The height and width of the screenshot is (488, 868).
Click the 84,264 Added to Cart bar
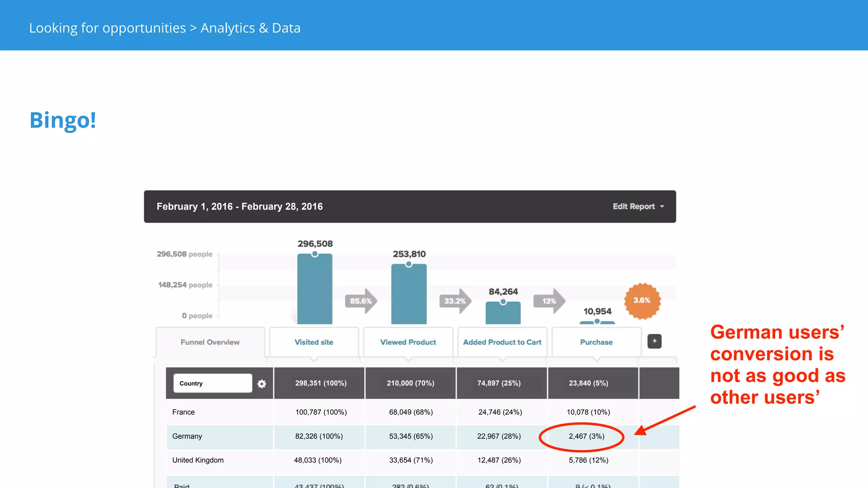503,313
